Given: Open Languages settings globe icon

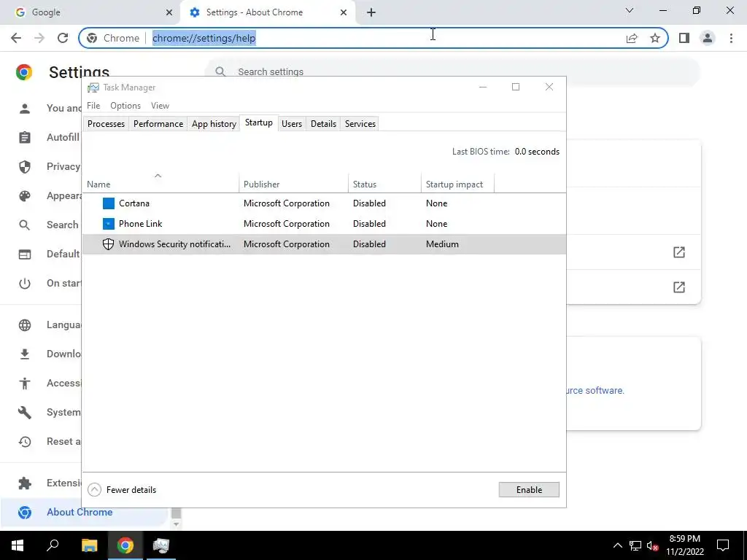Looking at the screenshot, I should coord(24,325).
